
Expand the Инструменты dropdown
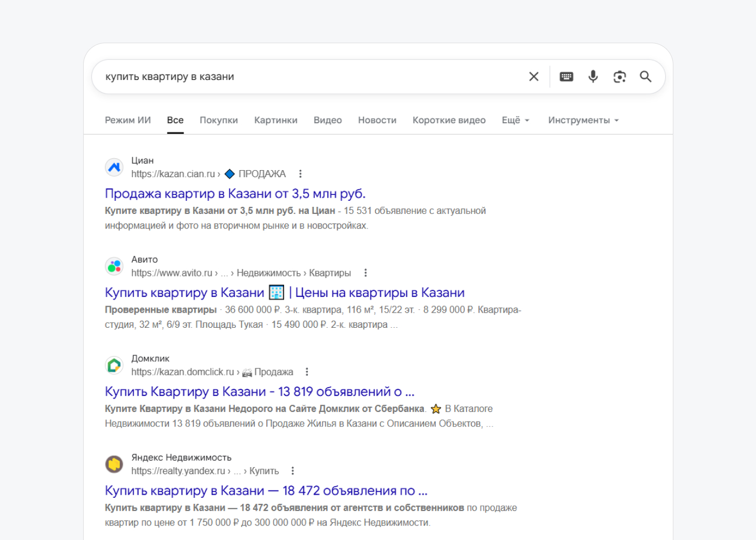(583, 120)
